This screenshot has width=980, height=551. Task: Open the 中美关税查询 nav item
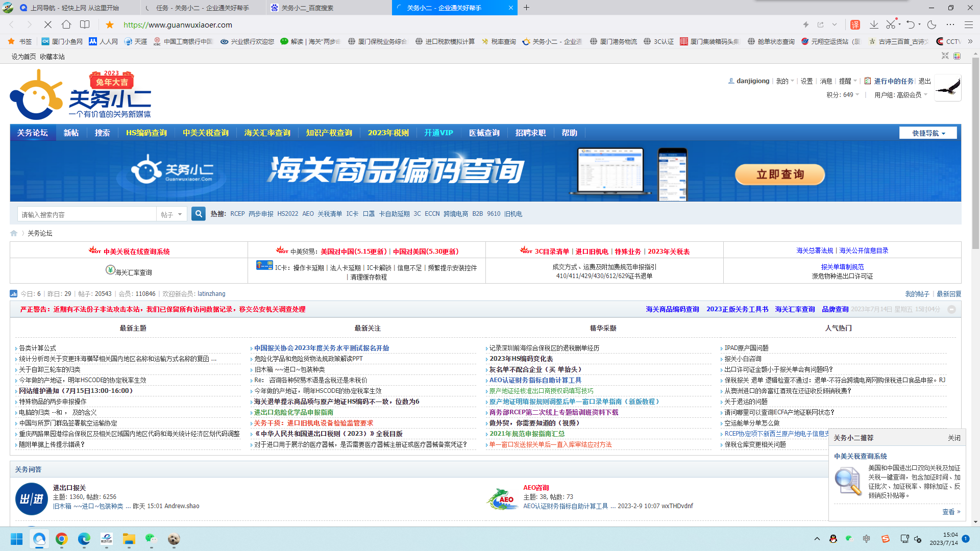pos(206,133)
